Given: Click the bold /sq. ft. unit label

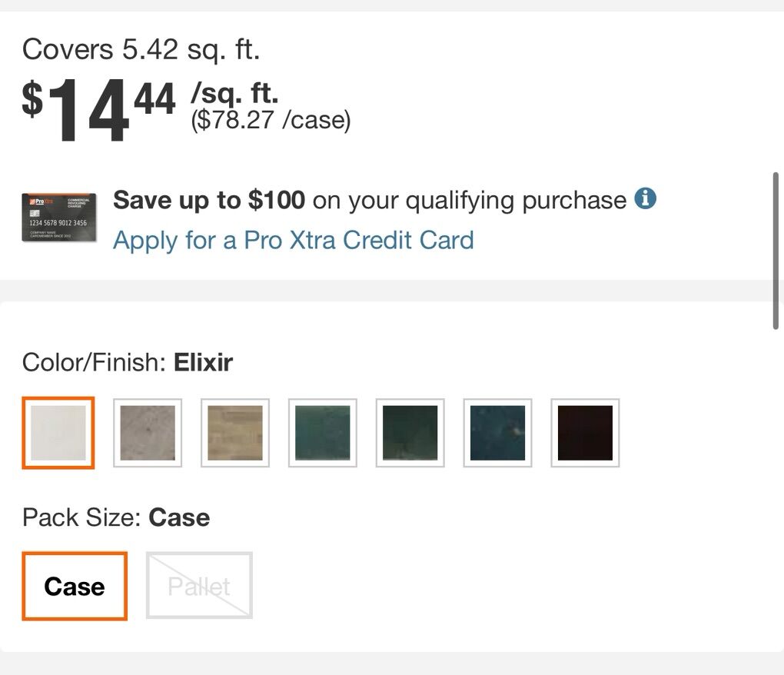Looking at the screenshot, I should [234, 94].
